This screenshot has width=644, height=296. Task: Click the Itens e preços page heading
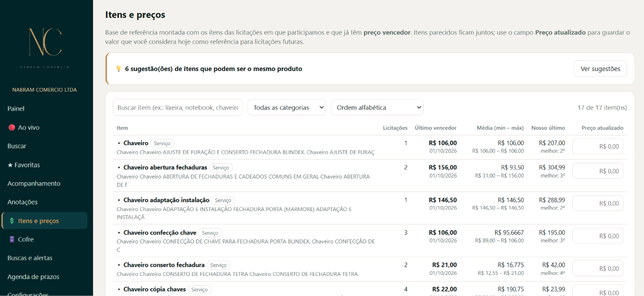135,15
